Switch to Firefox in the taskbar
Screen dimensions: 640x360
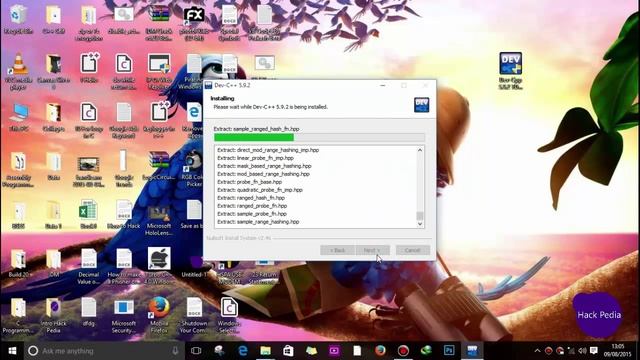(380, 351)
